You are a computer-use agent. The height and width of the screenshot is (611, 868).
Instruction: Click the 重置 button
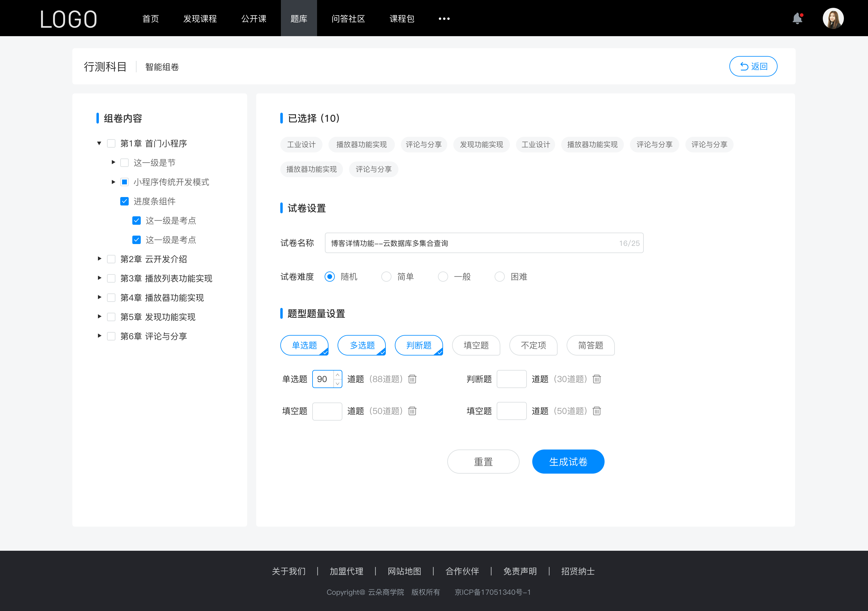tap(483, 462)
